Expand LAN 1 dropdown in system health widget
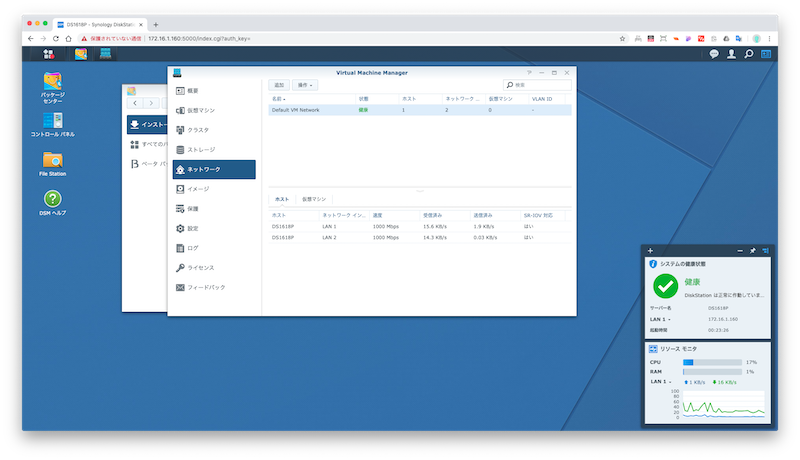The image size is (800, 460). click(660, 319)
